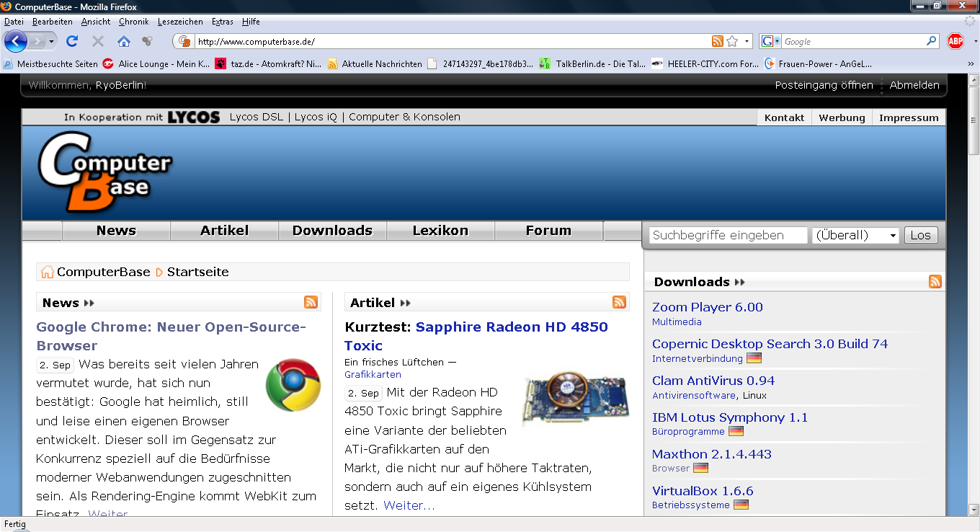Click the Sapphire Radeon graphics card thumbnail
Image resolution: width=980 pixels, height=532 pixels.
pos(575,398)
